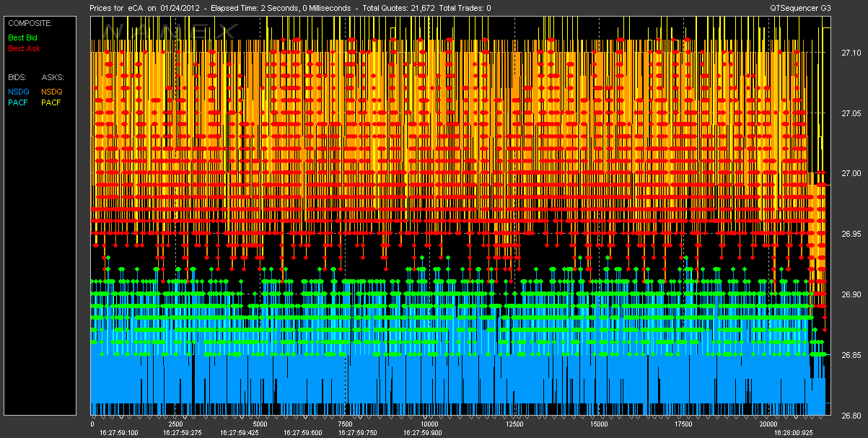Click the 26.85 price axis label
Image resolution: width=868 pixels, height=438 pixels.
[x=851, y=356]
